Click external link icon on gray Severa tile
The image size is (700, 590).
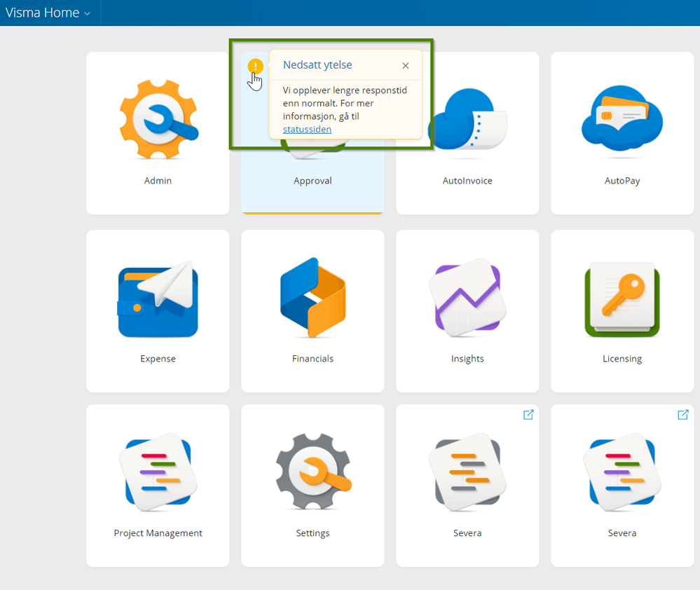[x=528, y=415]
